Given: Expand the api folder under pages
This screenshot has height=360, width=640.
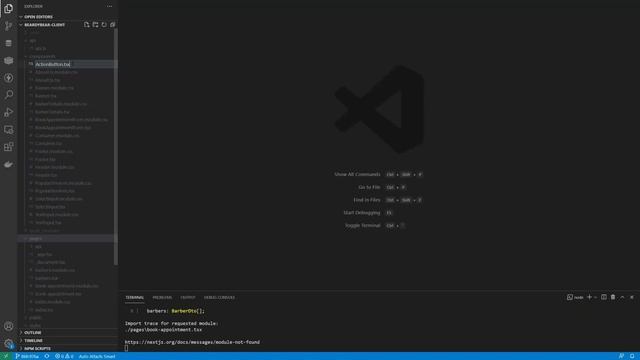Looking at the screenshot, I should (x=38, y=247).
